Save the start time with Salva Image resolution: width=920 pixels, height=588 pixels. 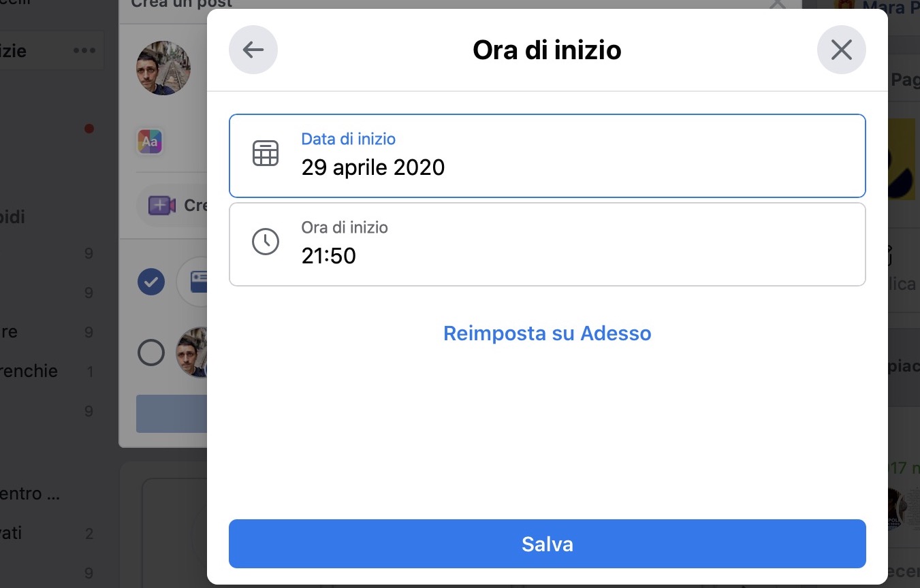click(548, 544)
